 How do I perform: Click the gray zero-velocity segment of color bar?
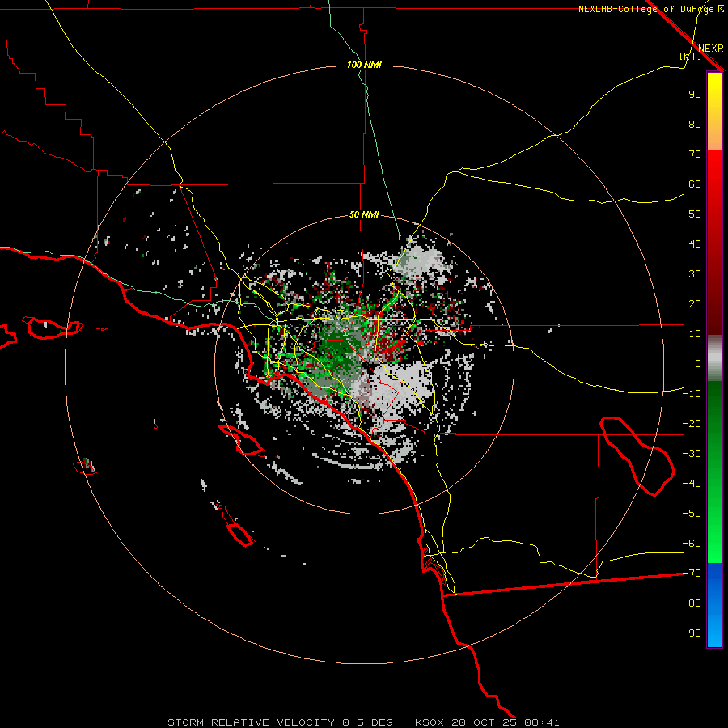(x=714, y=358)
